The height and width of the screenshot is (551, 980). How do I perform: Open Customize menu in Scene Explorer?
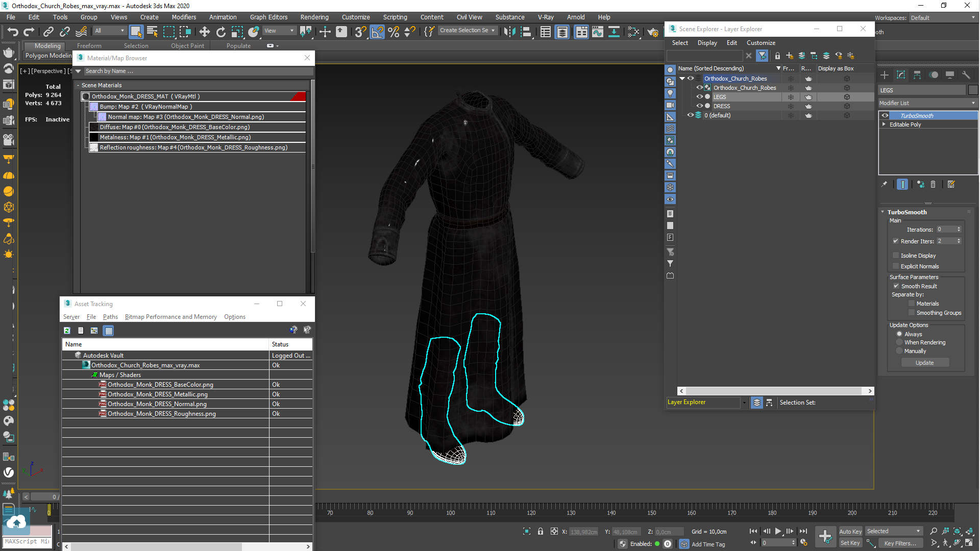tap(761, 43)
